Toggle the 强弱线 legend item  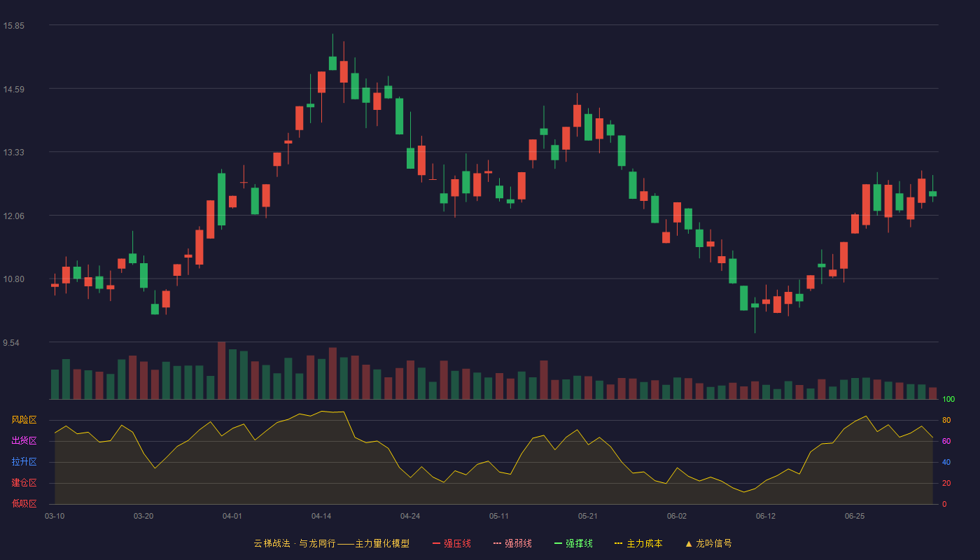click(512, 543)
